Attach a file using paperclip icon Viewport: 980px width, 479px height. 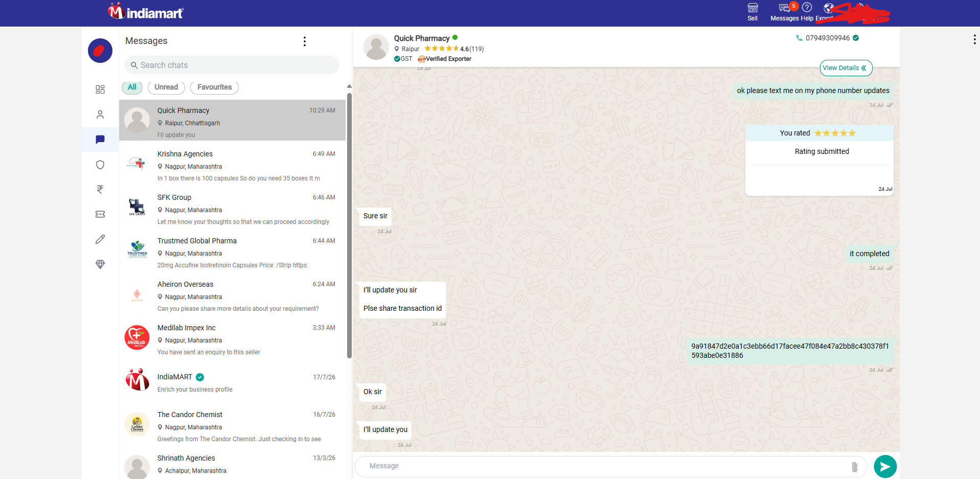[x=854, y=467]
